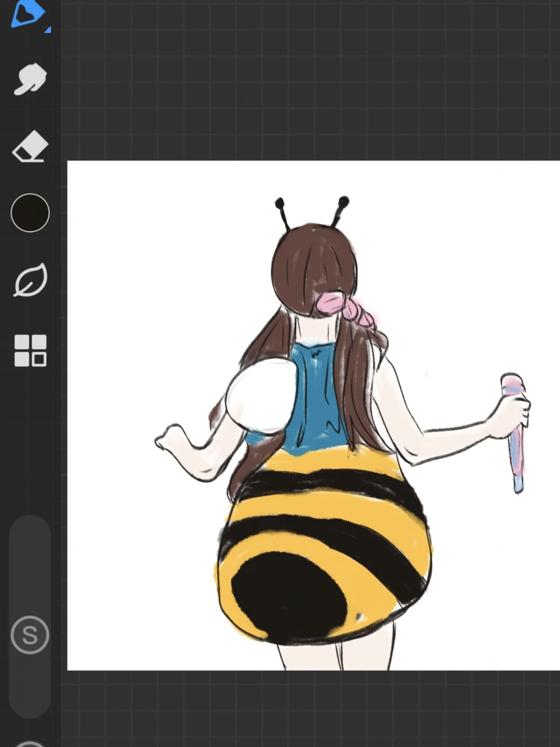Open the four-squares grid panel icon
This screenshot has height=747, width=560.
coord(30,351)
